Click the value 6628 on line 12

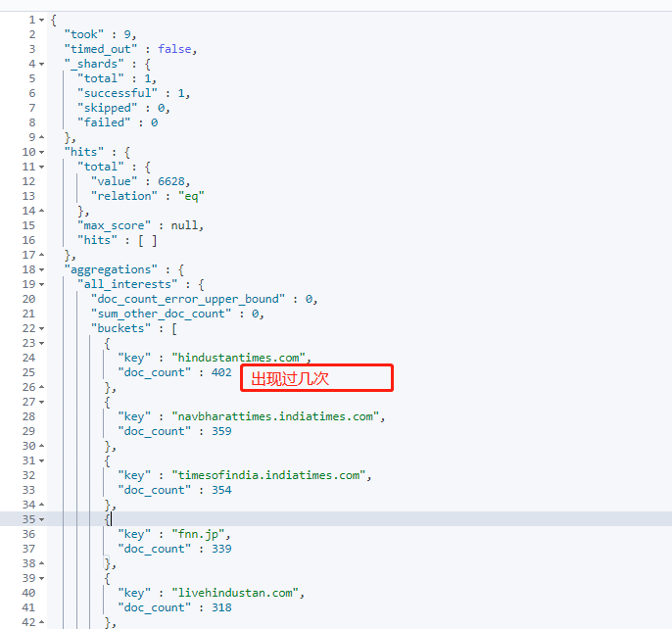point(171,181)
